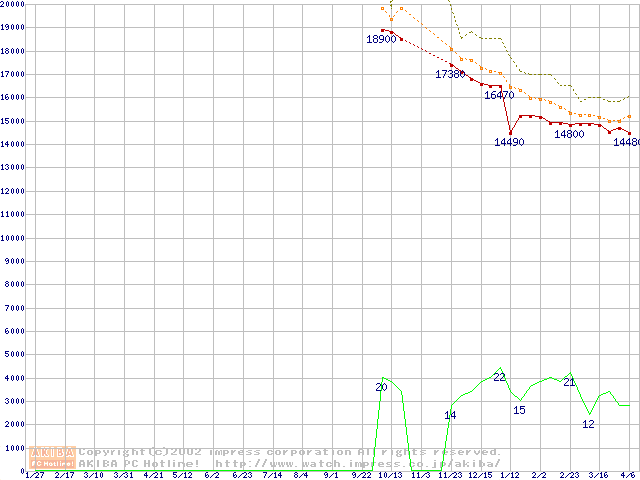This screenshot has height=480, width=640.
Task: Select the green volume label 21
Action: click(x=569, y=382)
